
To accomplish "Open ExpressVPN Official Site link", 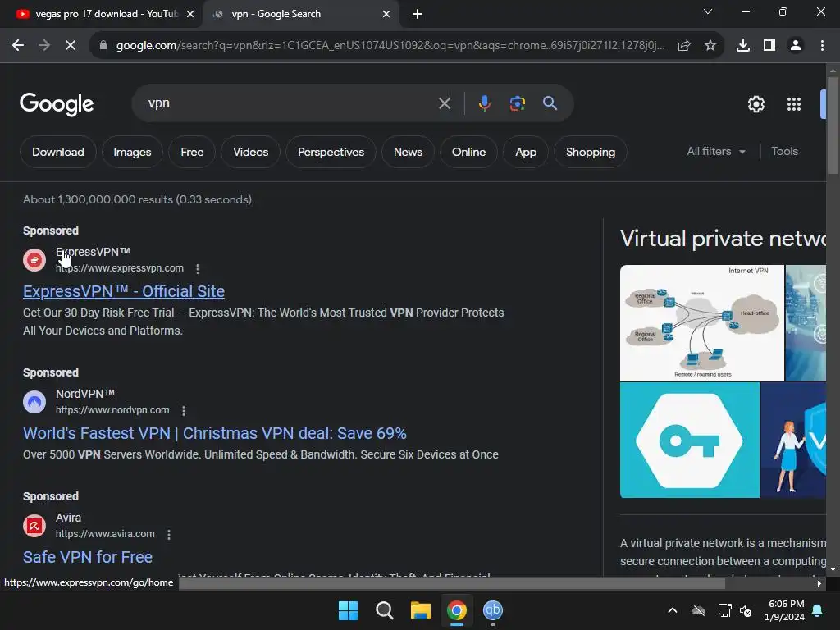I will coord(124,291).
